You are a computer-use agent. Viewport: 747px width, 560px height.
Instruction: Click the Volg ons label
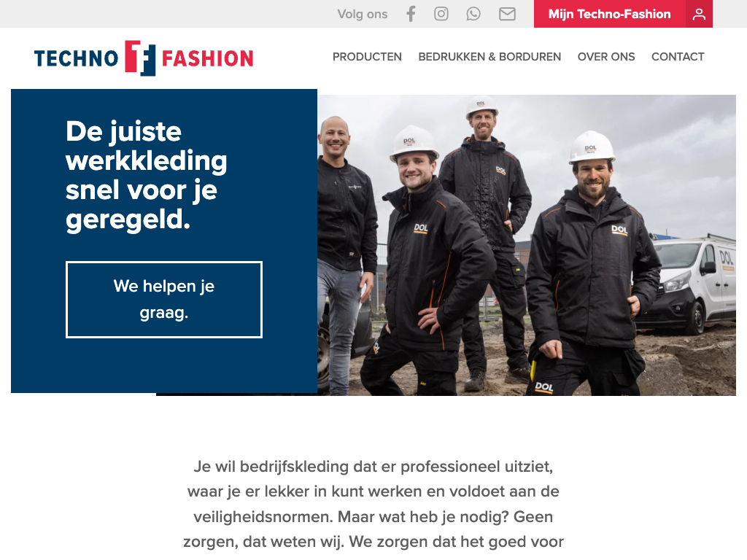pyautogui.click(x=362, y=15)
